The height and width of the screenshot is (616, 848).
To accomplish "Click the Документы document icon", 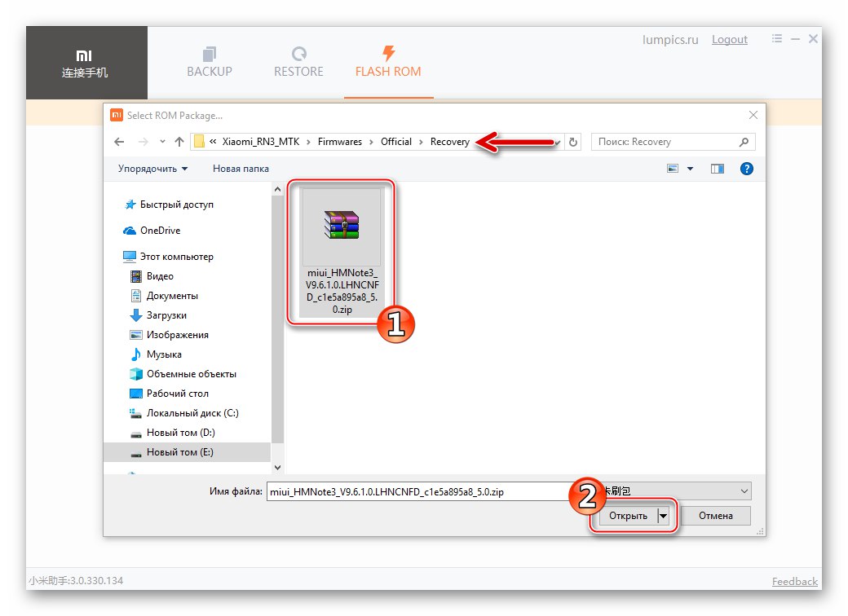I will tap(136, 296).
